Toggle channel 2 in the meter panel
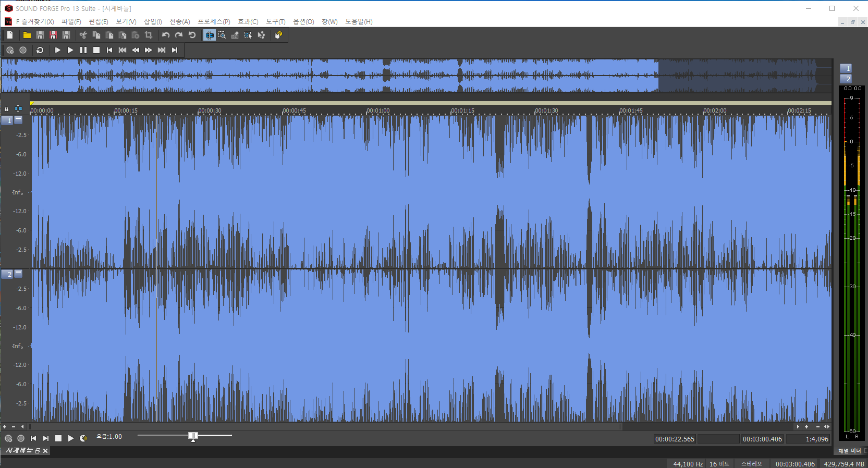 [x=846, y=79]
